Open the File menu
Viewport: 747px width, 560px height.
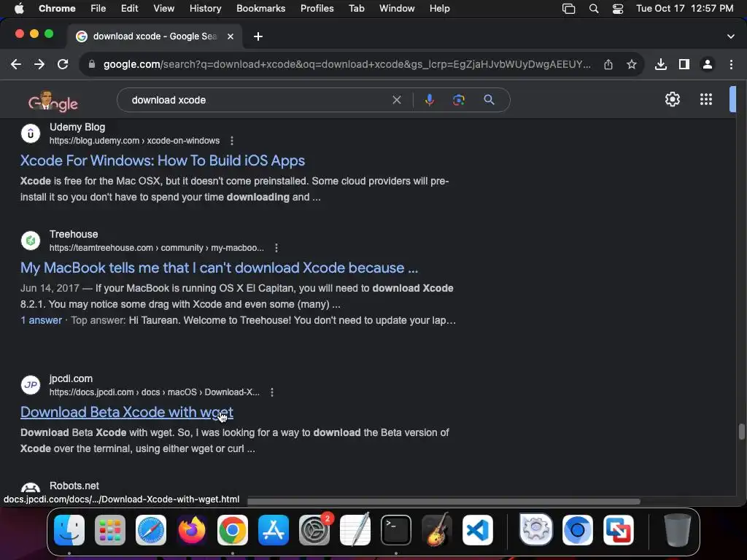pos(98,9)
